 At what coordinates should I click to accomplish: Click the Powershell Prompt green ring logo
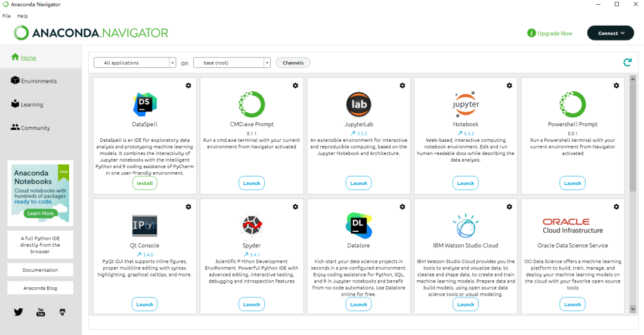pos(572,104)
